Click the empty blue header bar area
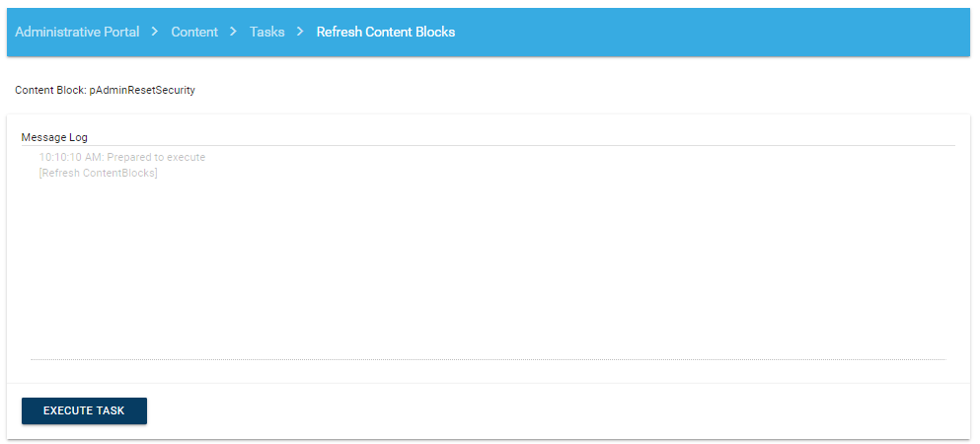 (x=711, y=32)
